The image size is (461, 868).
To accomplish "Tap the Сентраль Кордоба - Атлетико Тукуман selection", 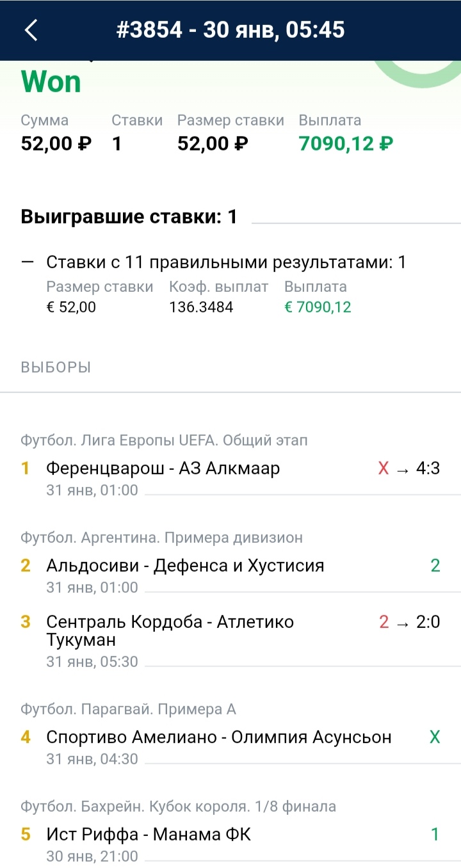I will pos(170,631).
